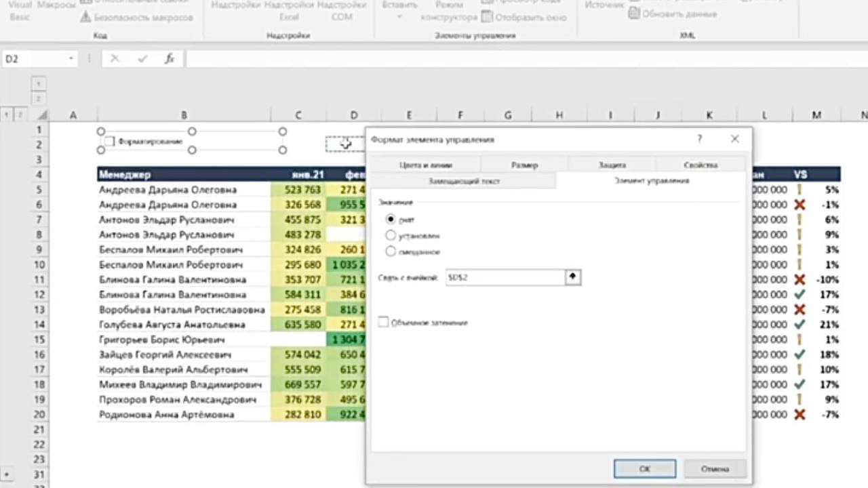Click the collapse-dialog range picker icon

(573, 277)
